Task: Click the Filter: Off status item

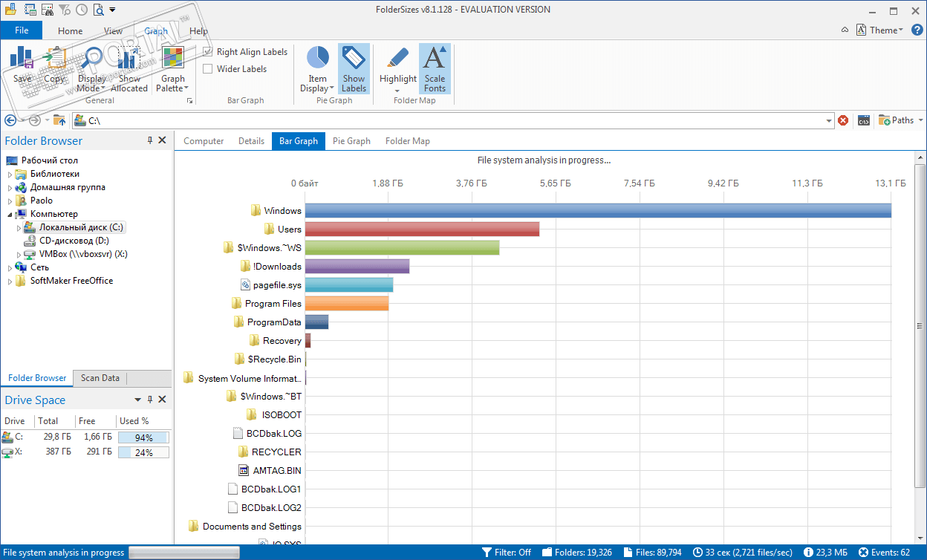Action: tap(507, 553)
